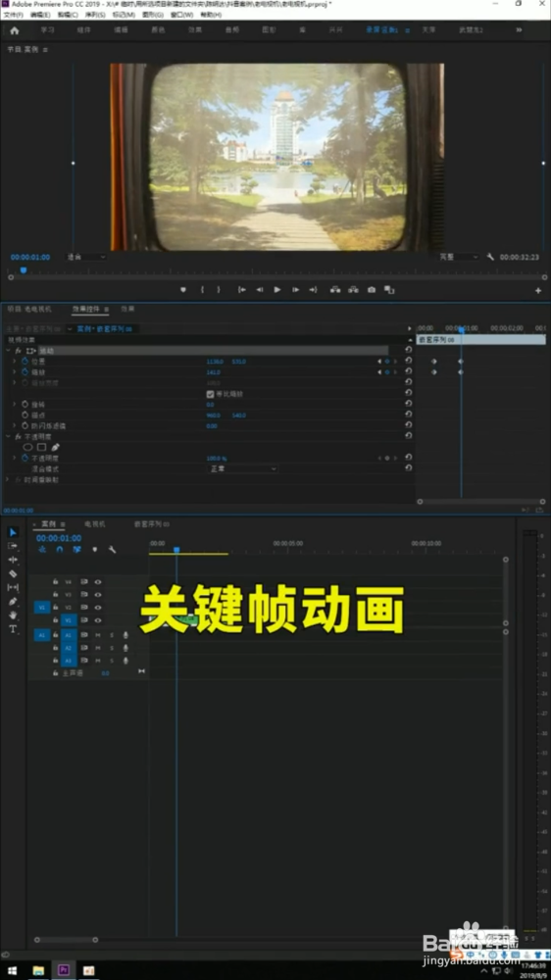Click the free draw bezier mask pen

[x=55, y=447]
